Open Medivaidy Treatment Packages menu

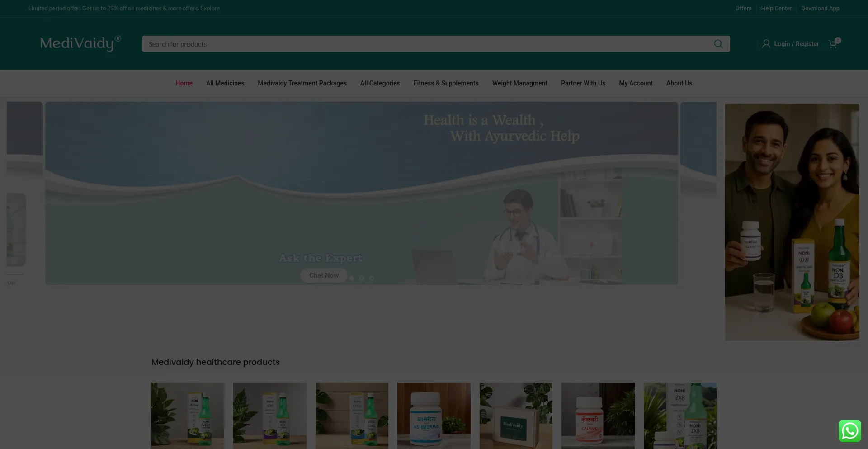tap(302, 83)
